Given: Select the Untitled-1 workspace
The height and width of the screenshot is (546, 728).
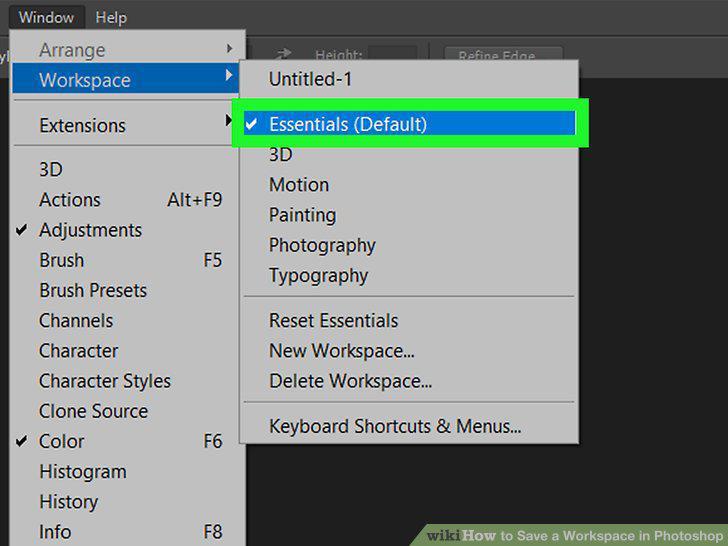Looking at the screenshot, I should pos(409,79).
